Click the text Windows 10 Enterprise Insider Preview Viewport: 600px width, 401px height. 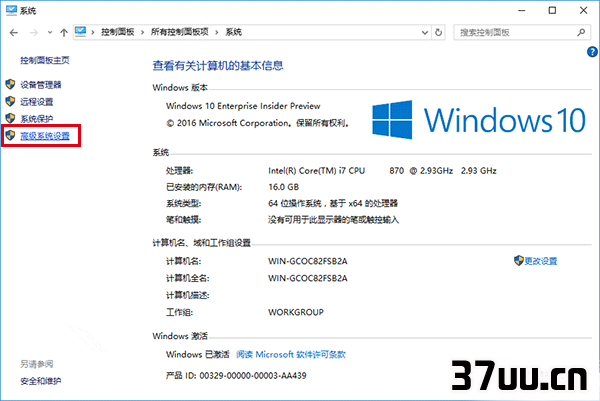click(x=243, y=106)
